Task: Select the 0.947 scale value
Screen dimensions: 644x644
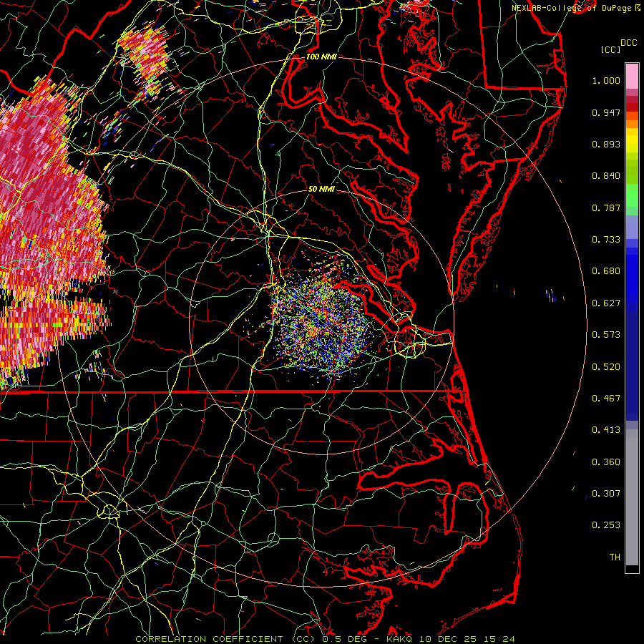Action: click(606, 112)
